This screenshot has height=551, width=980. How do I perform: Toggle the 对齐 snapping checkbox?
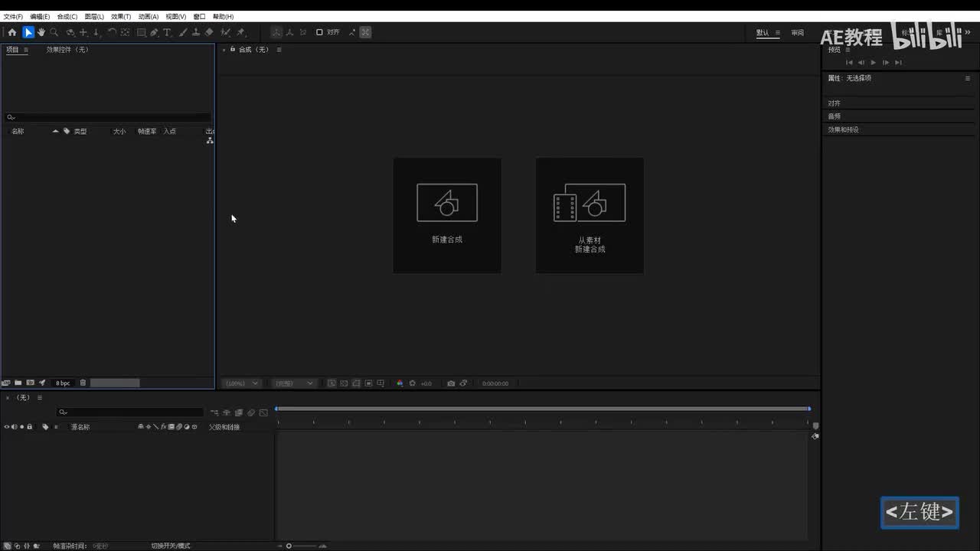[x=319, y=32]
